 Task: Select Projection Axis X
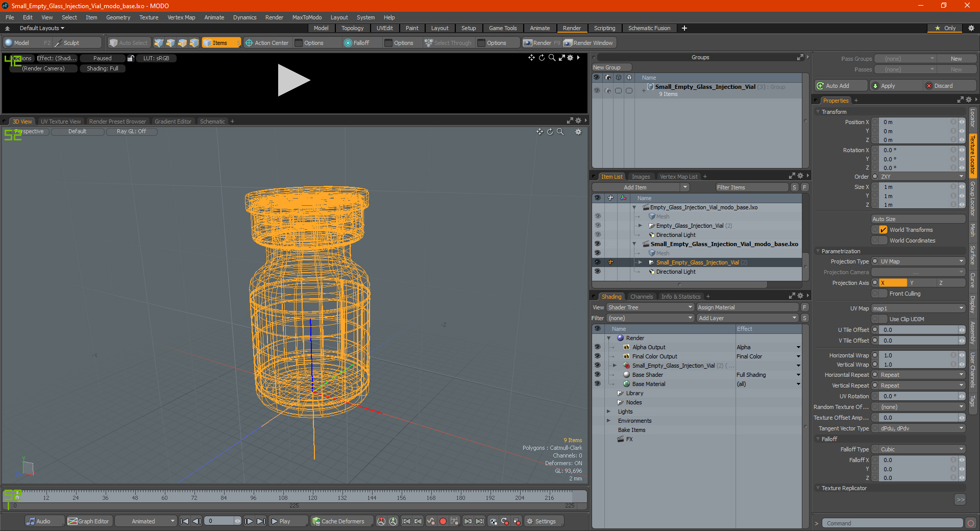(x=893, y=283)
